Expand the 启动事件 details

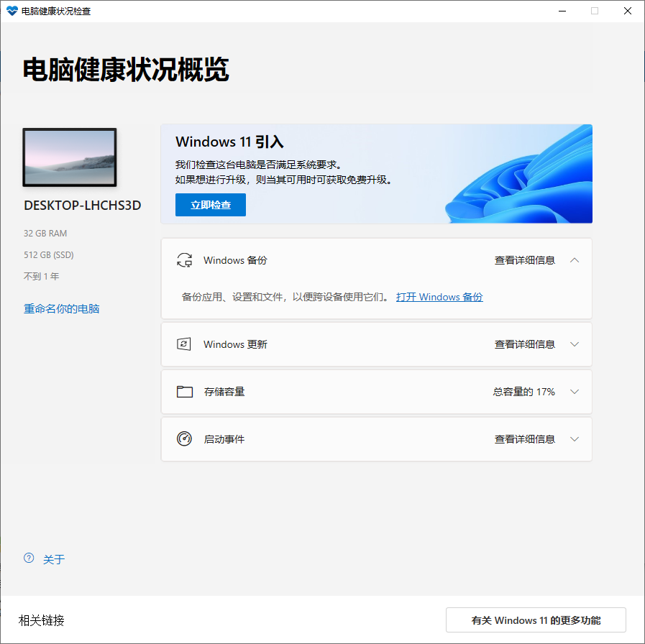click(x=574, y=438)
